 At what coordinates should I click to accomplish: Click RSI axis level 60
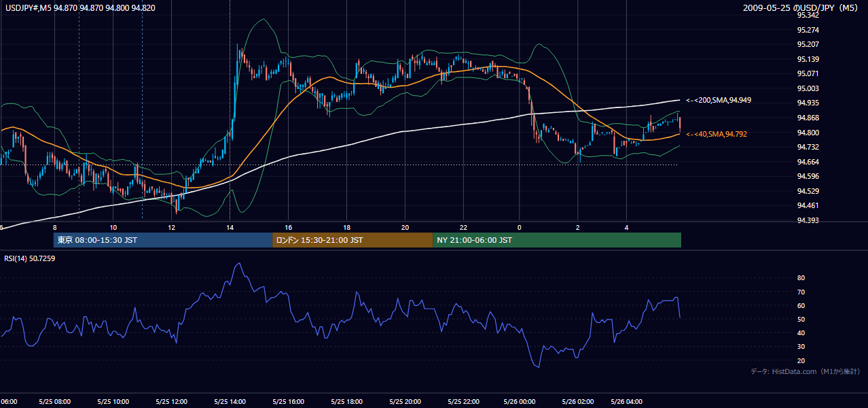click(x=801, y=305)
